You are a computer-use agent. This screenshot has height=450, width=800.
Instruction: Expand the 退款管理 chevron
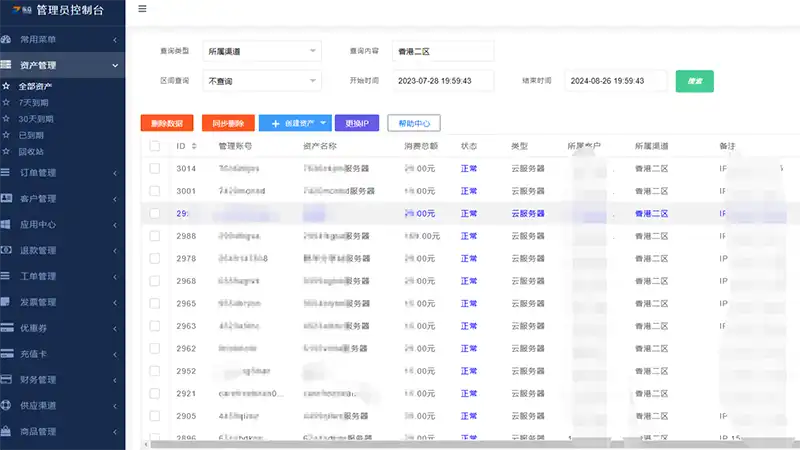115,251
